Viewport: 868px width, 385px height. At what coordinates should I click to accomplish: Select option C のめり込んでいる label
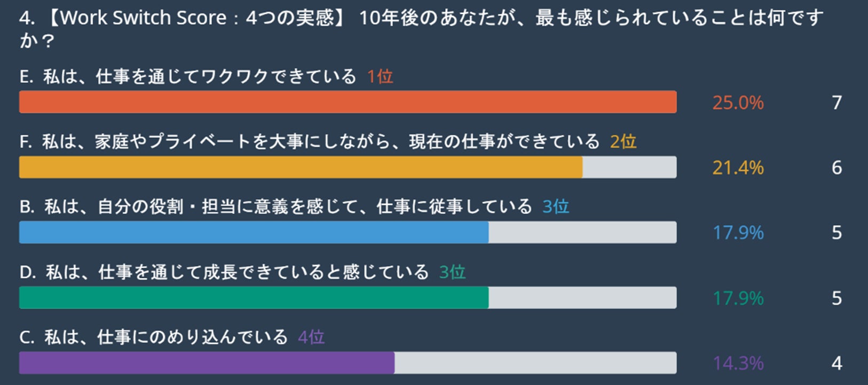[154, 337]
